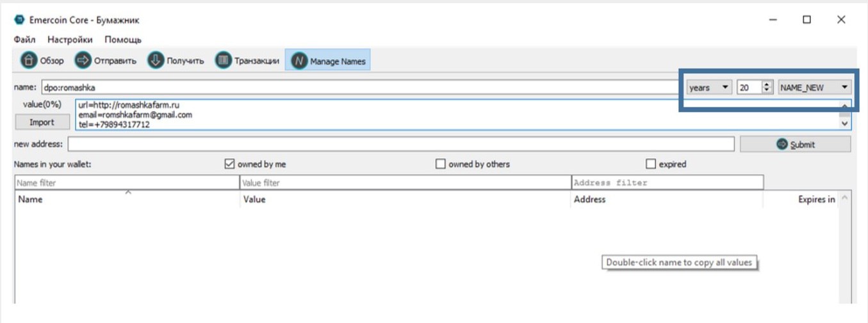Close the Emercoin Core window

(841, 20)
